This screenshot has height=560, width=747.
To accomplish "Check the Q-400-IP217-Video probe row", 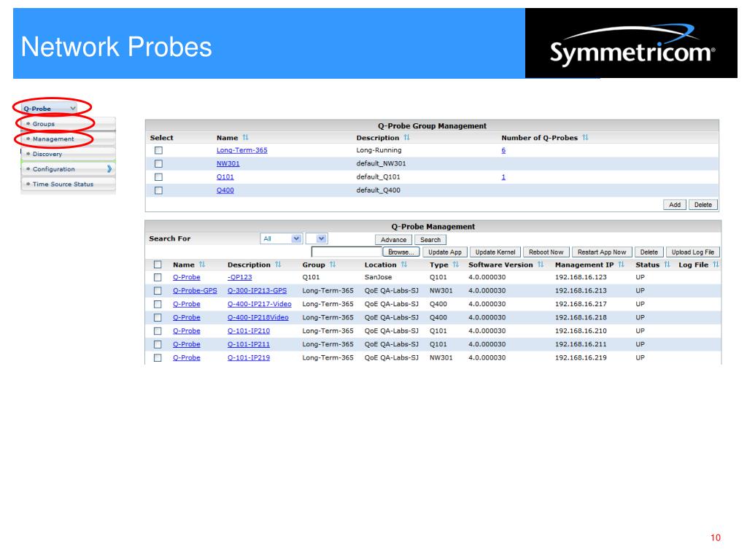I will point(158,304).
